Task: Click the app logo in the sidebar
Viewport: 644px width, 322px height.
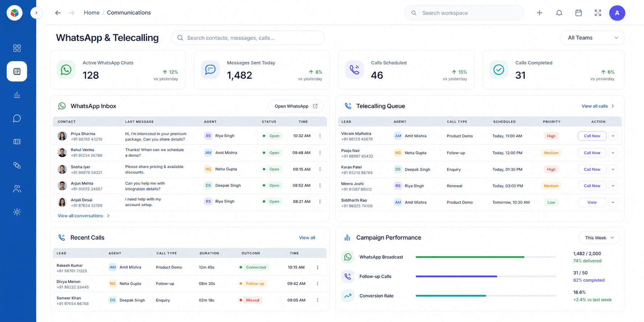Action: (x=15, y=13)
